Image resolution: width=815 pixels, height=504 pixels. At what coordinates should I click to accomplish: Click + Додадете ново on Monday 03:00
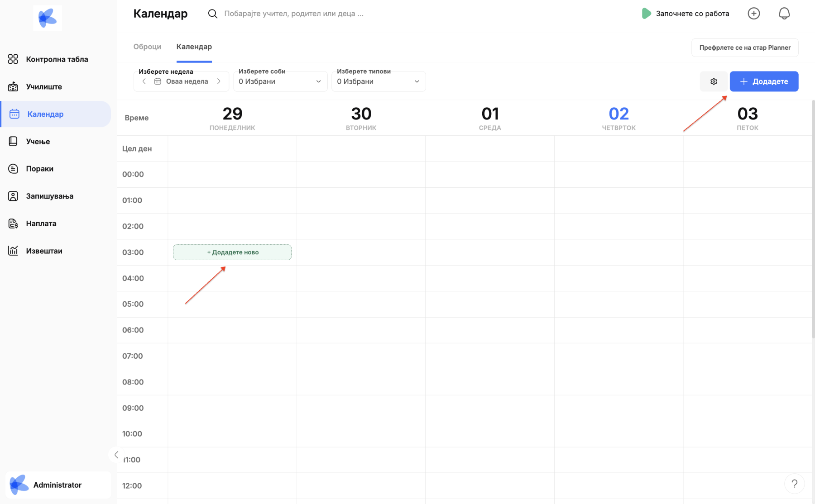[232, 252]
